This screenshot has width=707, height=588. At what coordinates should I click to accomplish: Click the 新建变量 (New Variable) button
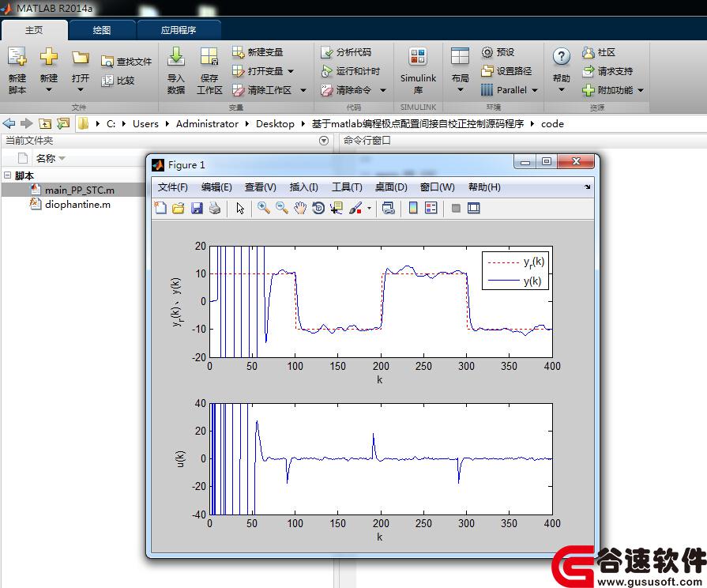[258, 52]
